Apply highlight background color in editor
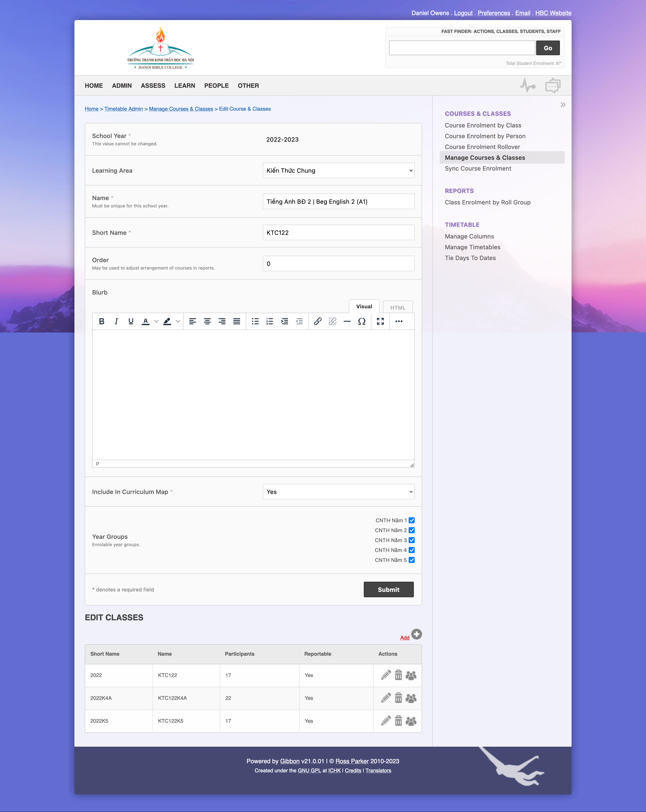Image resolution: width=646 pixels, height=812 pixels. click(x=167, y=321)
